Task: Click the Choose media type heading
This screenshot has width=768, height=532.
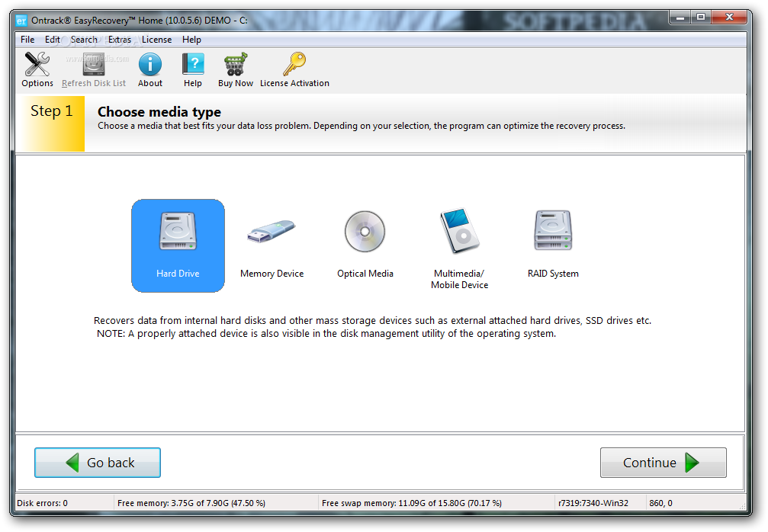Action: click(x=159, y=112)
